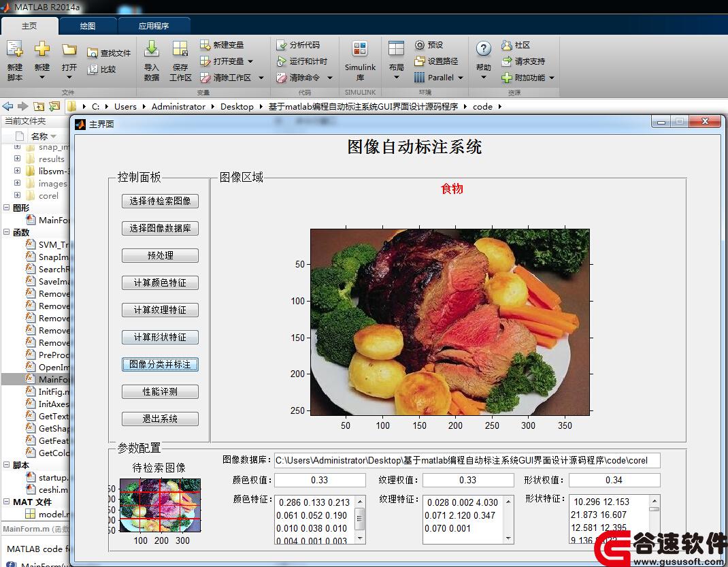Click the 清除命令 (clear commands) icon
The height and width of the screenshot is (567, 728).
282,77
